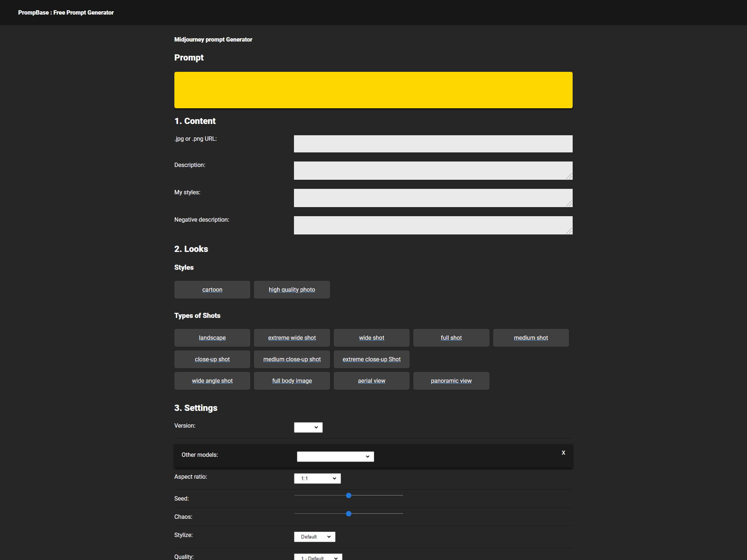Pick the full shot button
The width and height of the screenshot is (747, 560).
[451, 338]
